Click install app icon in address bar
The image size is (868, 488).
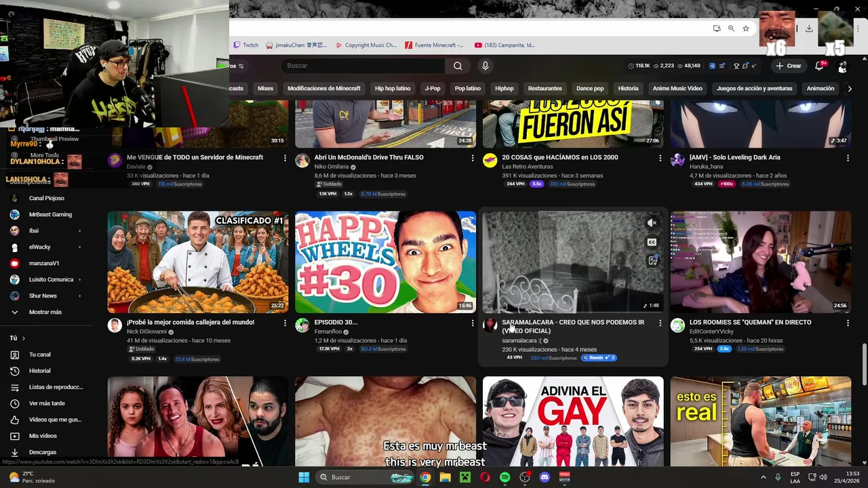pyautogui.click(x=717, y=28)
